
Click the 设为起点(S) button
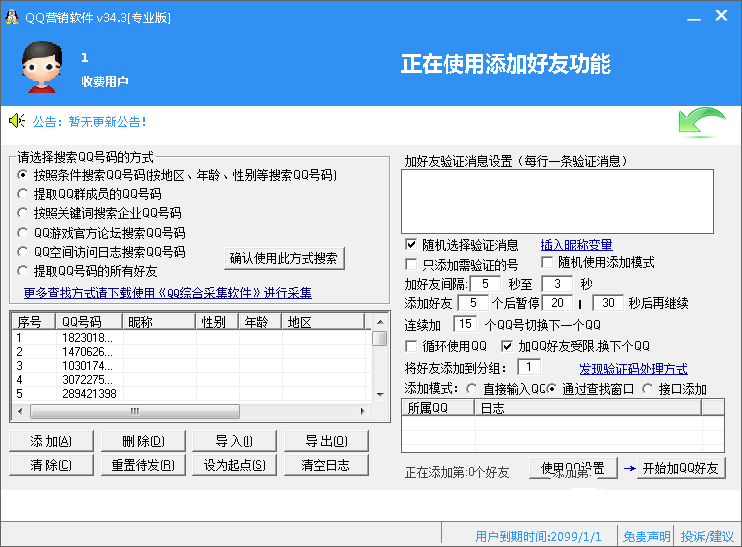234,465
